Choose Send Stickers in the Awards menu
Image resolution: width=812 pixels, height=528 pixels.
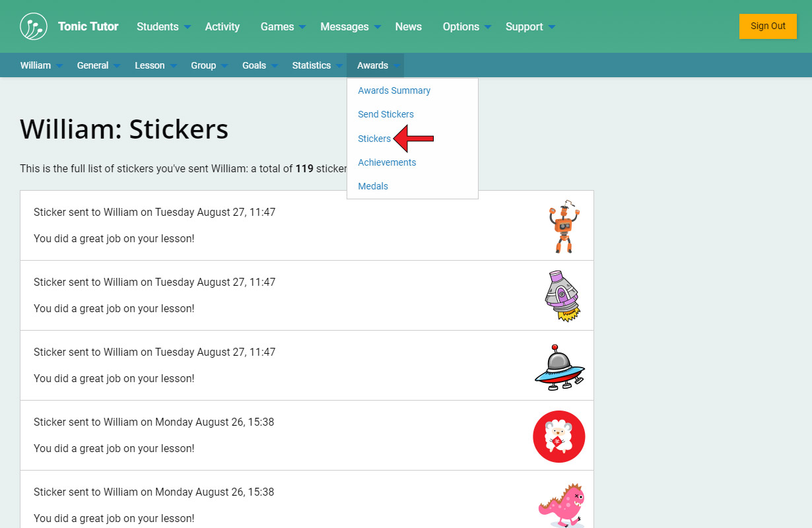pyautogui.click(x=386, y=114)
